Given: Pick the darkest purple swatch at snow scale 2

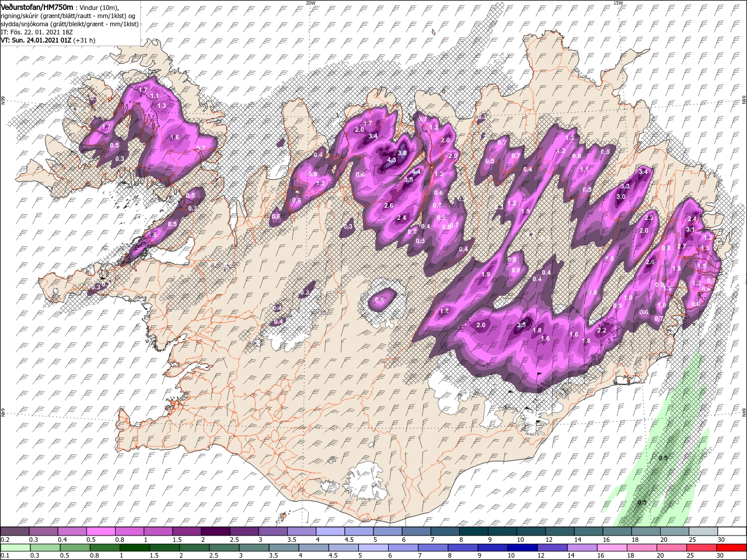Looking at the screenshot, I should [x=215, y=531].
